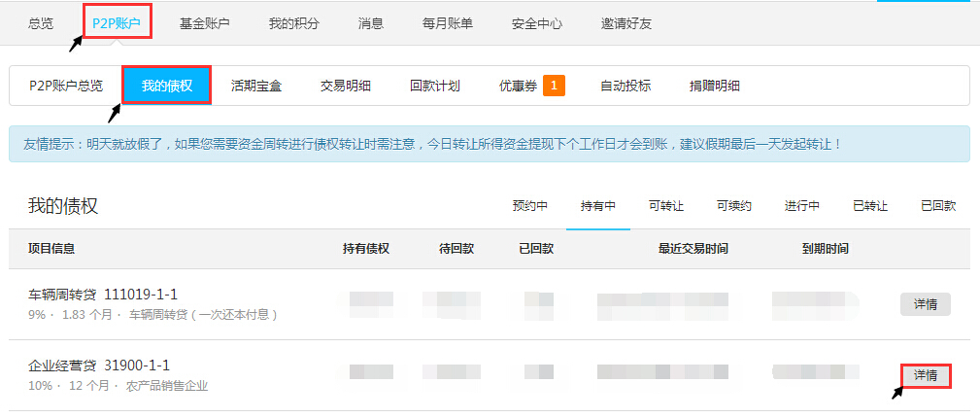Image resolution: width=980 pixels, height=418 pixels.
Task: Open 我的积分 points tab
Action: pyautogui.click(x=293, y=23)
